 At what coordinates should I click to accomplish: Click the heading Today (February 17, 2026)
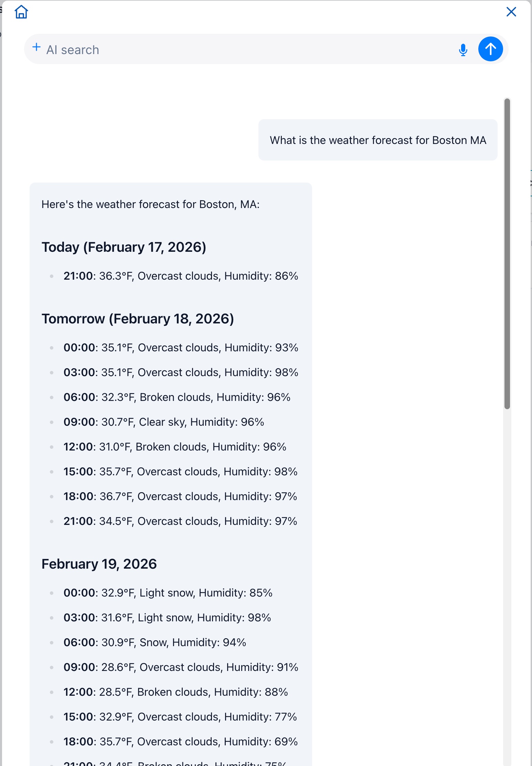click(x=125, y=247)
